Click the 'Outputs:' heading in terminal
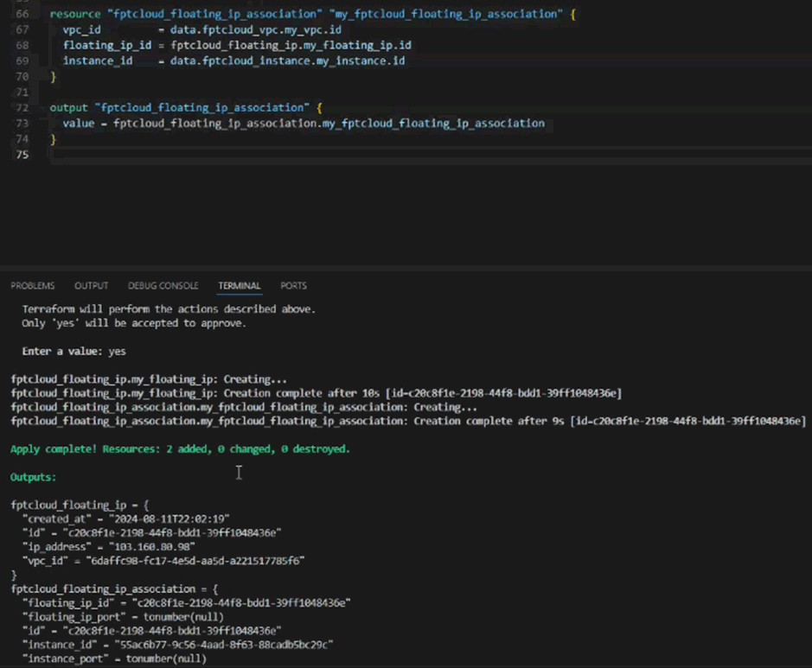 [33, 477]
